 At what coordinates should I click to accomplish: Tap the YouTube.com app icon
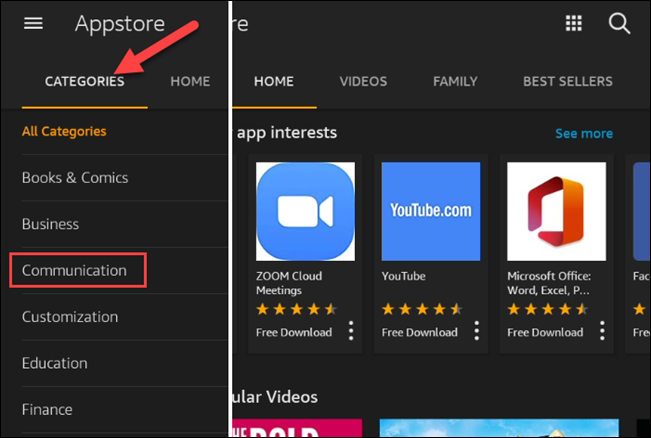pos(431,212)
